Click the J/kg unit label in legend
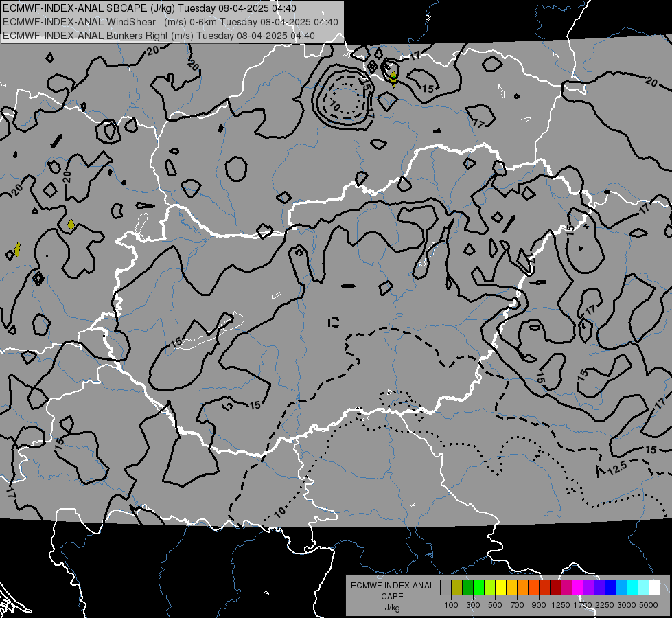 click(392, 608)
